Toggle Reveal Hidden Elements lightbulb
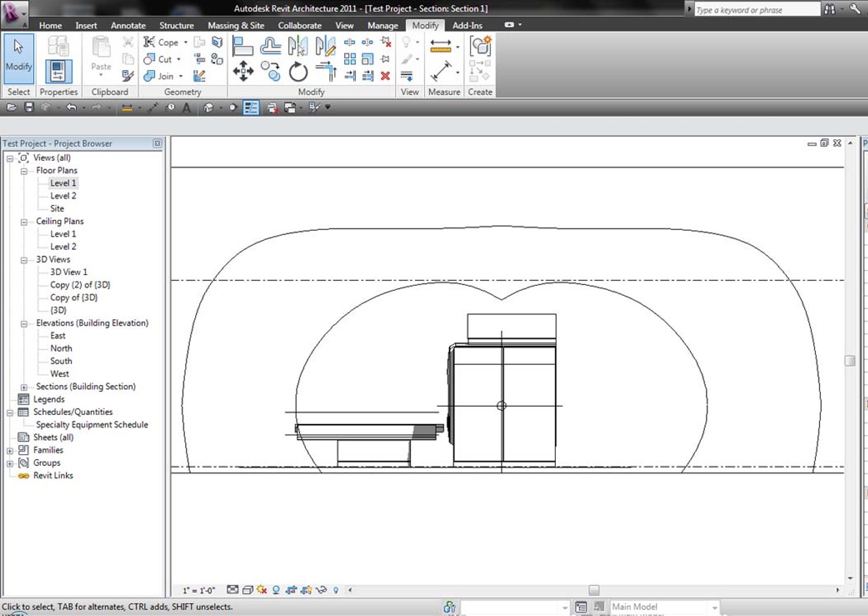 (336, 590)
